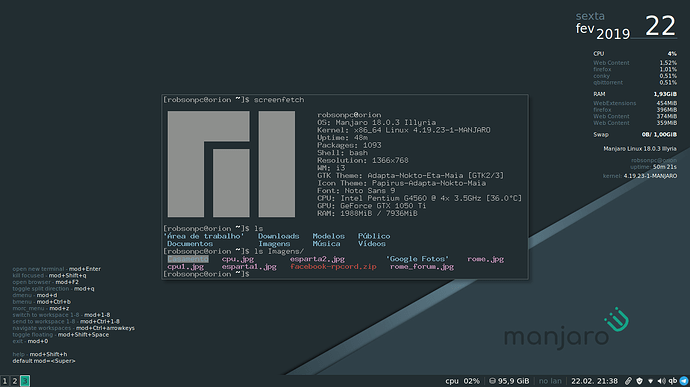The height and width of the screenshot is (387, 690).
Task: Click 'Modelos' in terminal listing
Action: [x=329, y=236]
